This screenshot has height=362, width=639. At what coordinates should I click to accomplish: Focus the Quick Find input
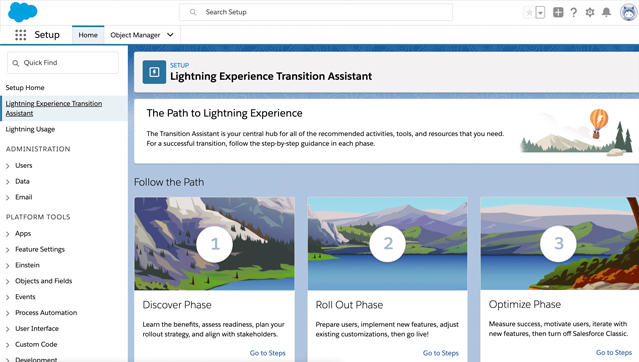click(63, 63)
